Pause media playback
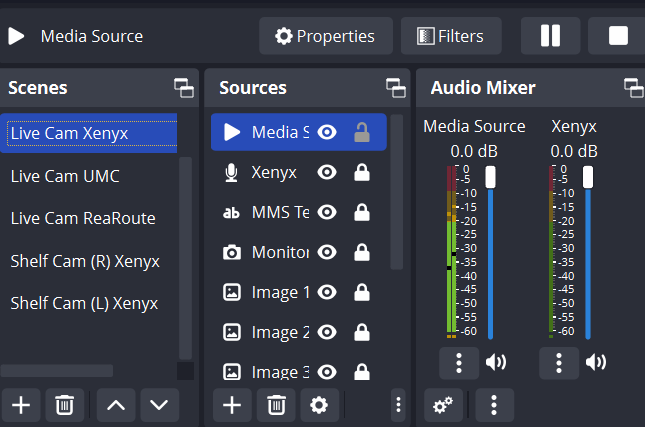The height and width of the screenshot is (427, 645). coord(550,36)
